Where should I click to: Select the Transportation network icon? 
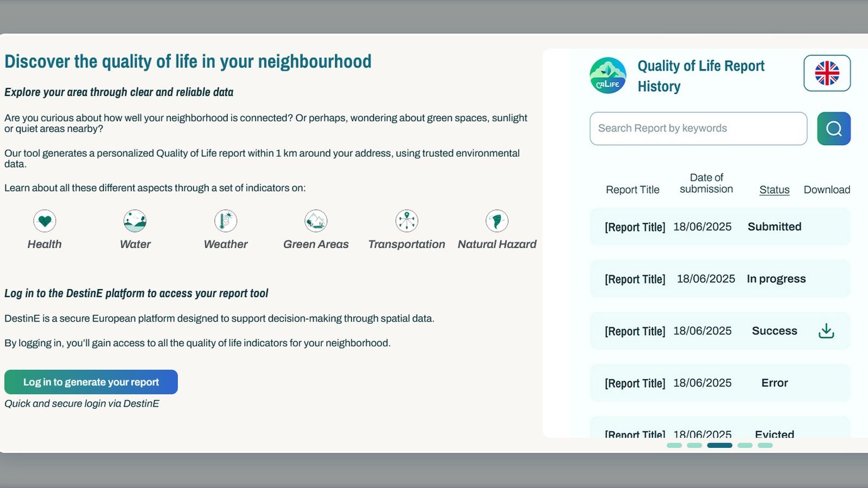(406, 221)
